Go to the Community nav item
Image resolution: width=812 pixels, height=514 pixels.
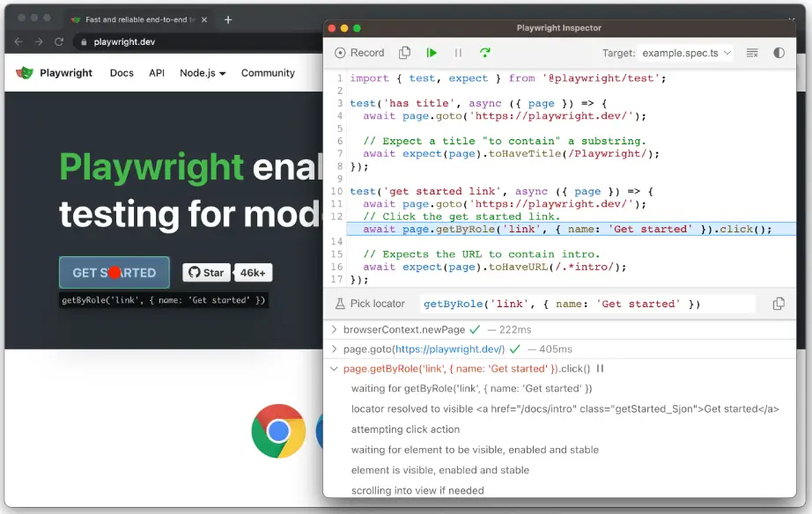click(268, 73)
